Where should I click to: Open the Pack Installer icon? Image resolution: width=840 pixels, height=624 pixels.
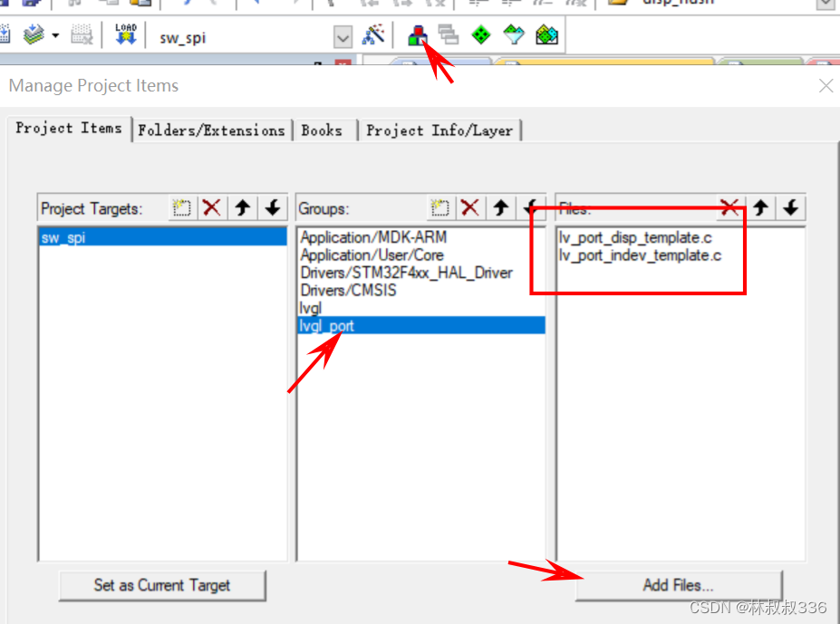(x=547, y=35)
